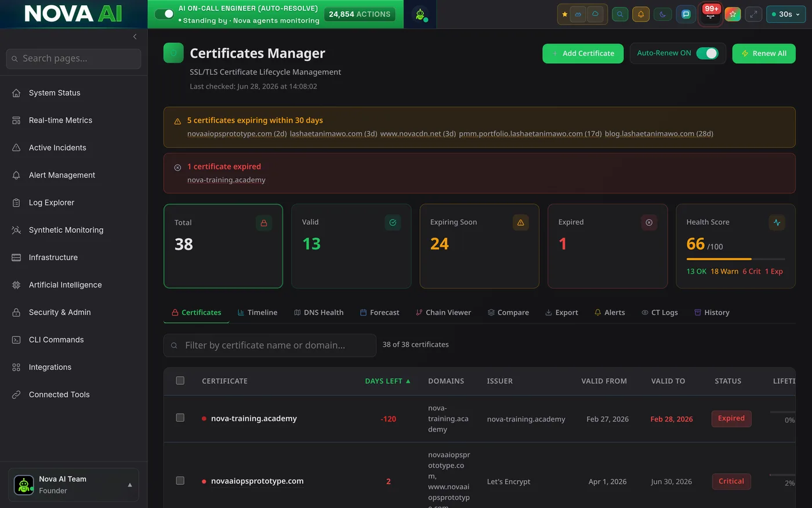The width and height of the screenshot is (812, 508).
Task: Tick the novaaiopsprototype.com row checkbox
Action: [180, 481]
